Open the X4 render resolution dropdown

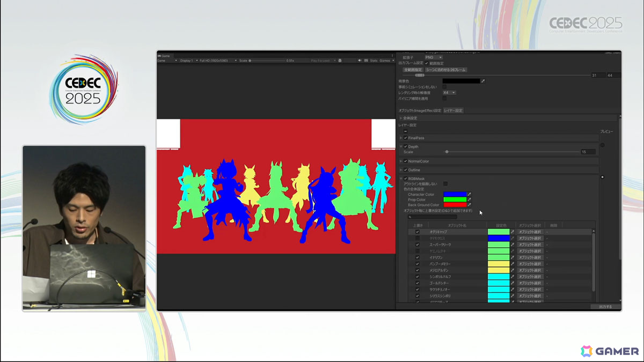(x=449, y=93)
